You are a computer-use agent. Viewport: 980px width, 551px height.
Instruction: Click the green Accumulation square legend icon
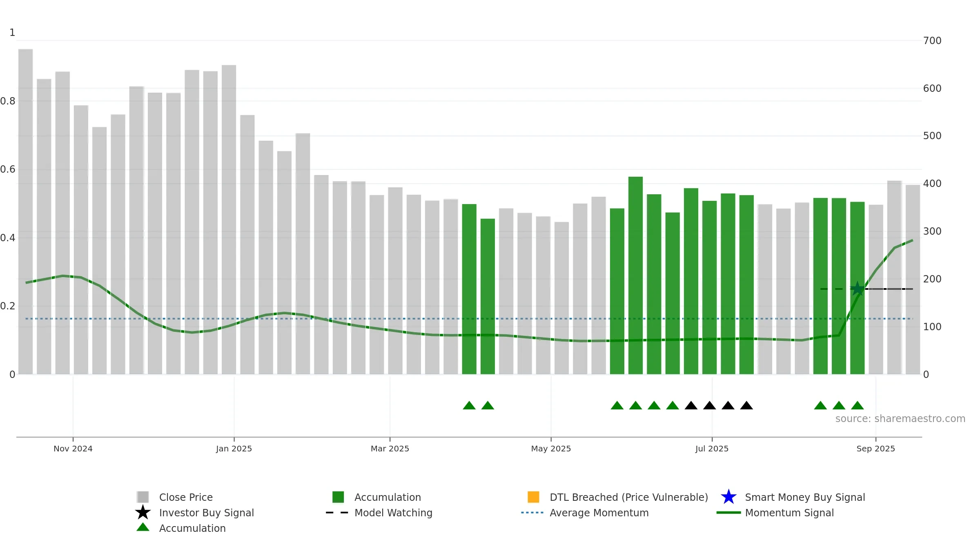coord(338,497)
